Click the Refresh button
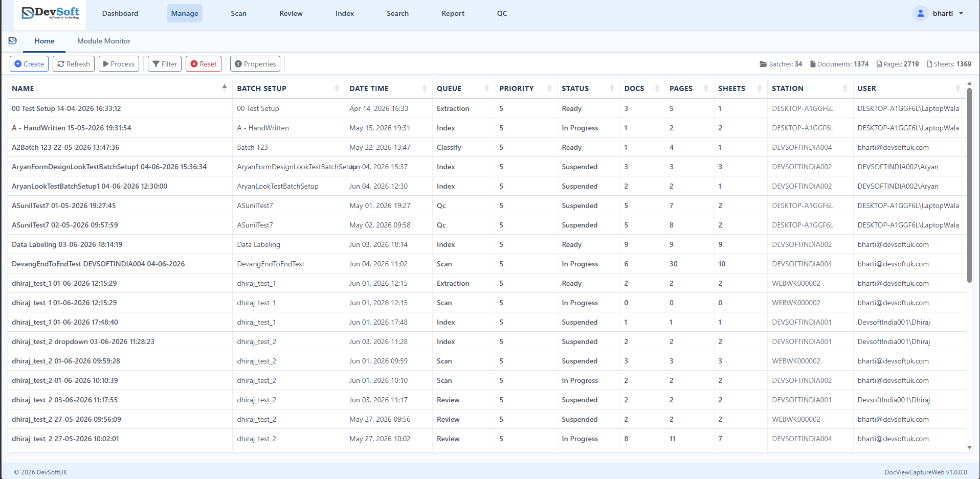This screenshot has height=479, width=980. [74, 64]
